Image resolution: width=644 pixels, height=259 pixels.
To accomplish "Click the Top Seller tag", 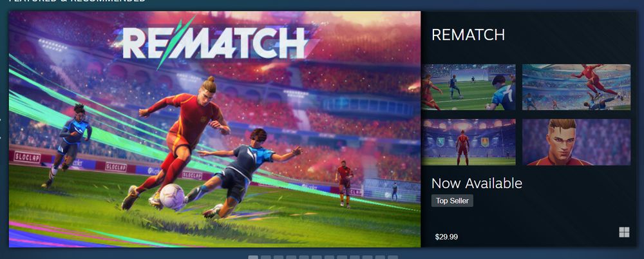I will tap(452, 200).
